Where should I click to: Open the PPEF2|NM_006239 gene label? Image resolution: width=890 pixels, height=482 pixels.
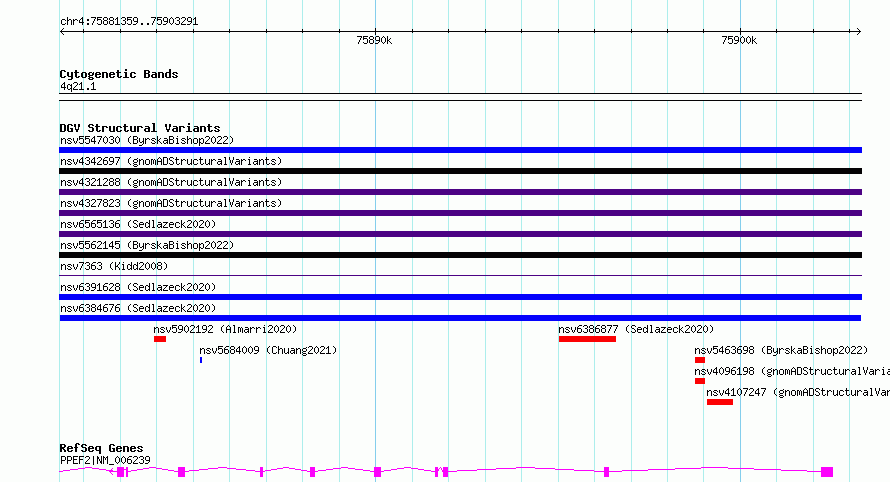pyautogui.click(x=105, y=460)
